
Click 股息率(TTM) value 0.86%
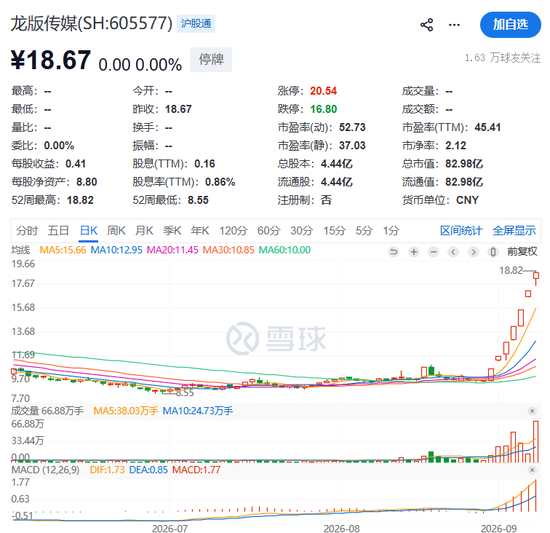(x=220, y=182)
